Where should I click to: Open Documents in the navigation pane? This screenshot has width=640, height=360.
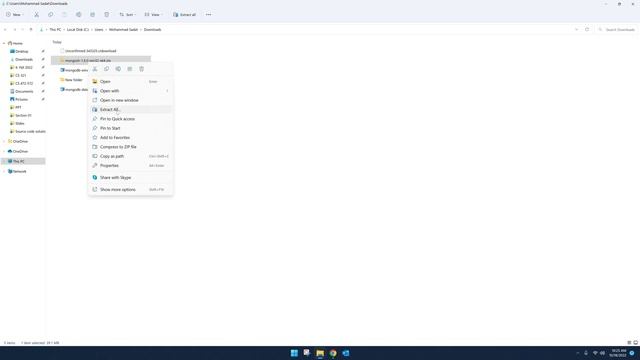click(24, 91)
